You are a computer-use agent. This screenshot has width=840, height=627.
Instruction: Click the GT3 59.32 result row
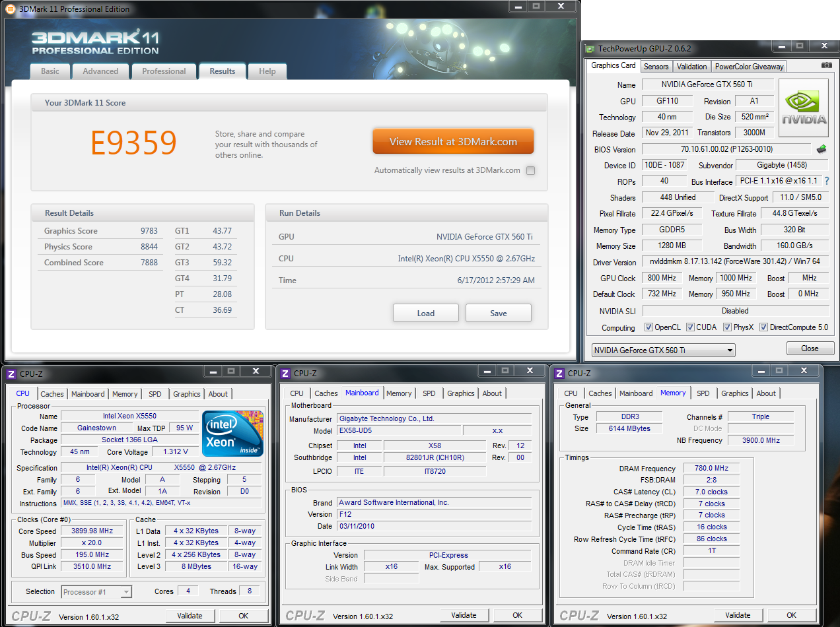(205, 263)
